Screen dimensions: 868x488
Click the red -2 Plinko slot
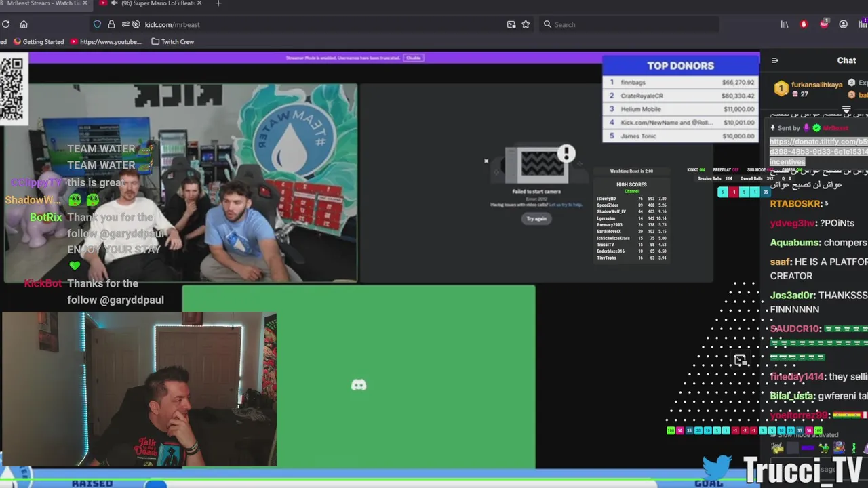[745, 430]
